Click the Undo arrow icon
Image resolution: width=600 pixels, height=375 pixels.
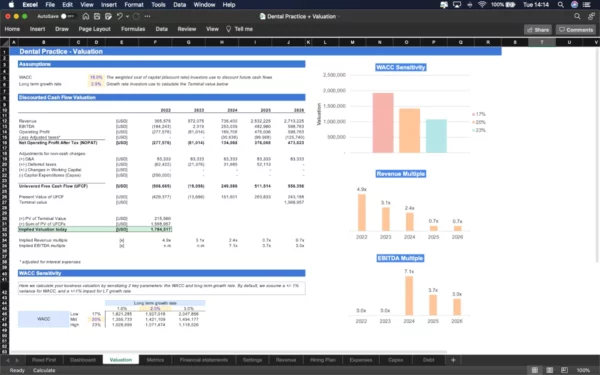119,16
